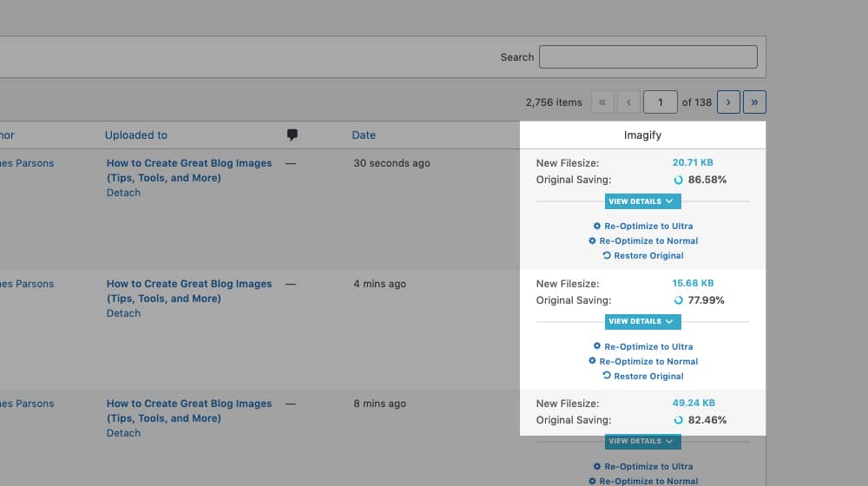Expand View Details for the 15.68 KB image

coord(642,322)
